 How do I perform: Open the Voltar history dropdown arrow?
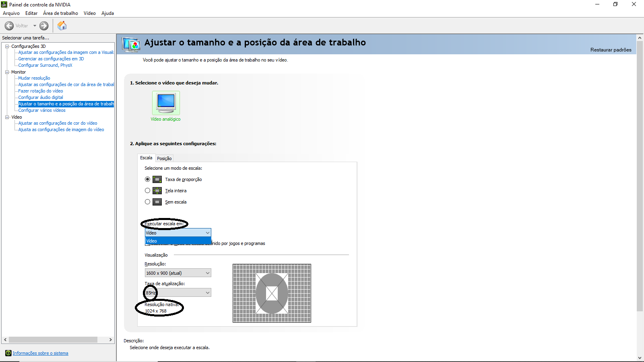pos(35,26)
